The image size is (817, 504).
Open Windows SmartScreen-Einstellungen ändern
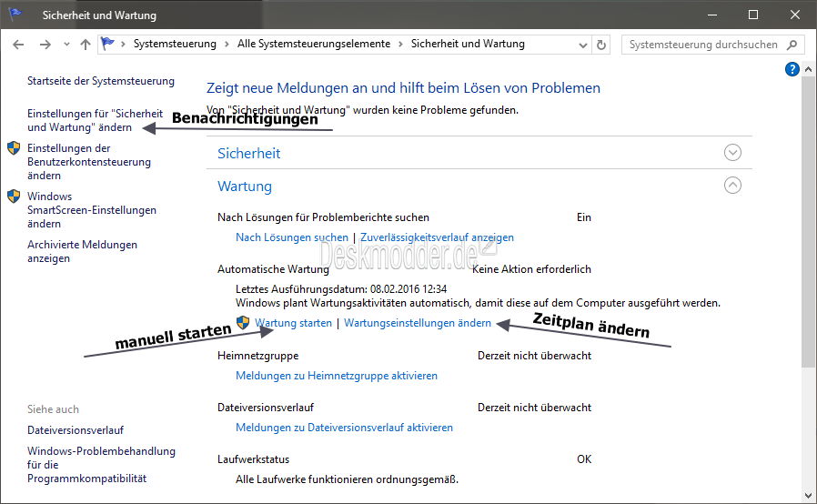pos(92,209)
